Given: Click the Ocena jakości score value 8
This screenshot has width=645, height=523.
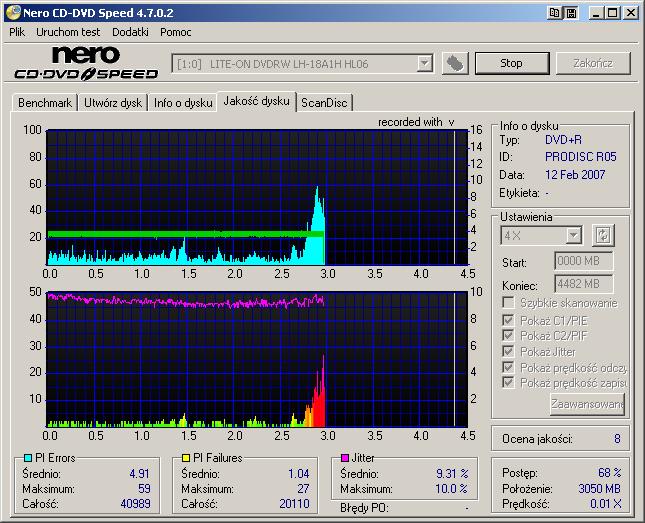Looking at the screenshot, I should coord(617,439).
